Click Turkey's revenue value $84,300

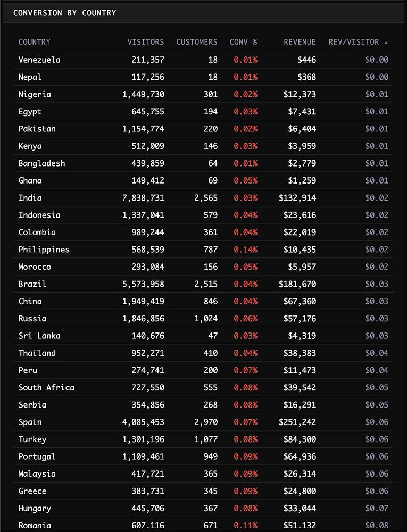tap(299, 439)
